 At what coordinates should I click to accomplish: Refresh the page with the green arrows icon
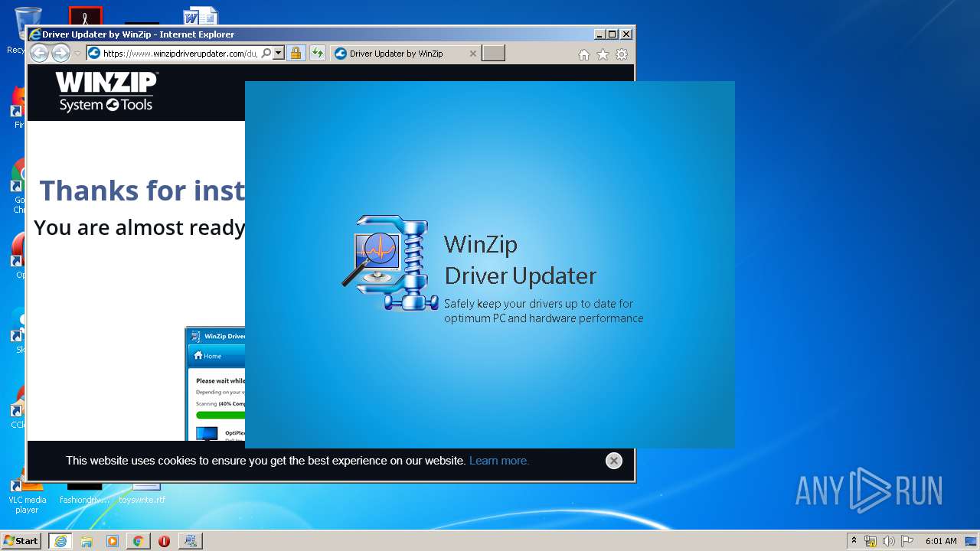[317, 54]
